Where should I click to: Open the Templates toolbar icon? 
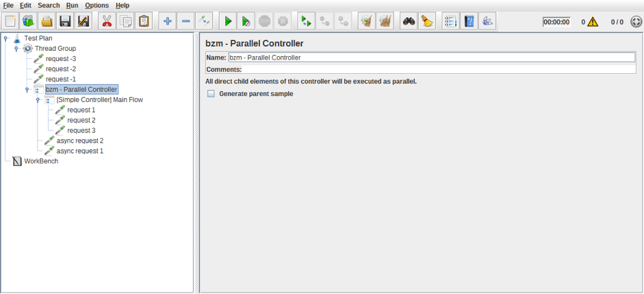point(29,21)
